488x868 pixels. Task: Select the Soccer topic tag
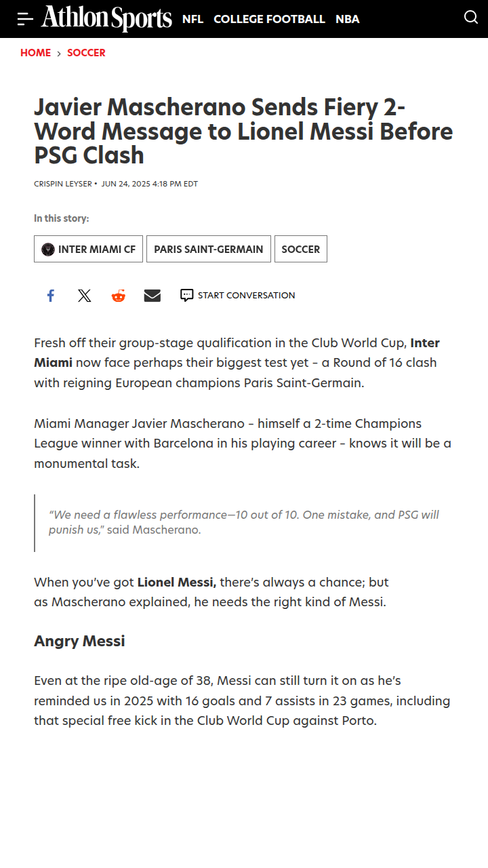click(x=301, y=249)
